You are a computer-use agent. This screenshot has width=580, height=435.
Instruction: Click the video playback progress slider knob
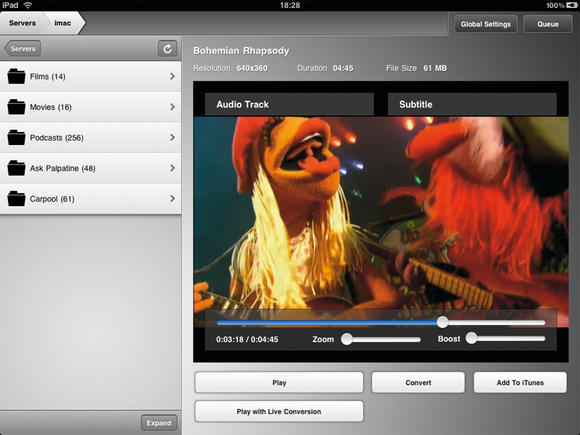[442, 322]
